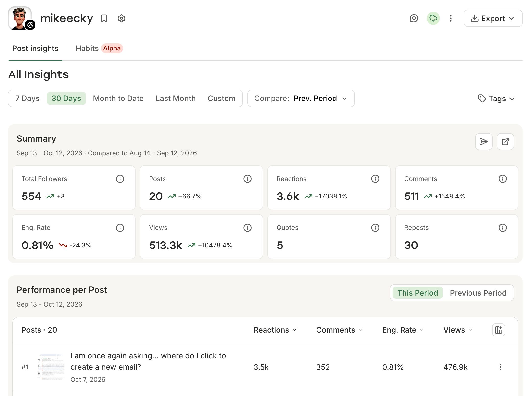Screen dimensions: 532x396
Task: Open three-dot menu on post #1 row
Action: click(x=500, y=367)
